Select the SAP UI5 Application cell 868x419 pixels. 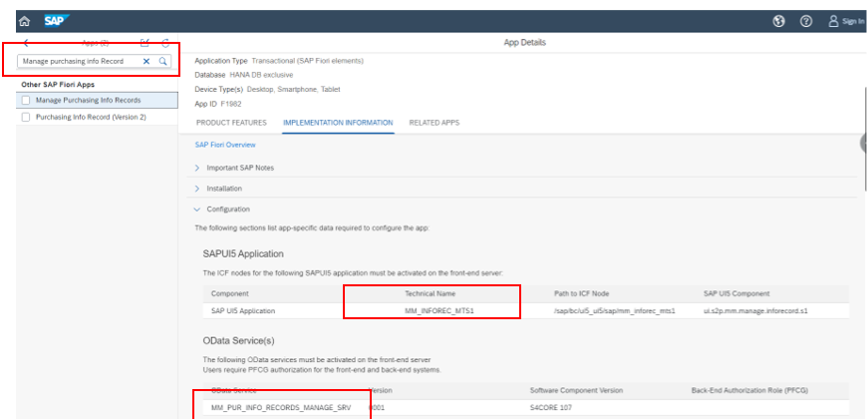(x=243, y=311)
